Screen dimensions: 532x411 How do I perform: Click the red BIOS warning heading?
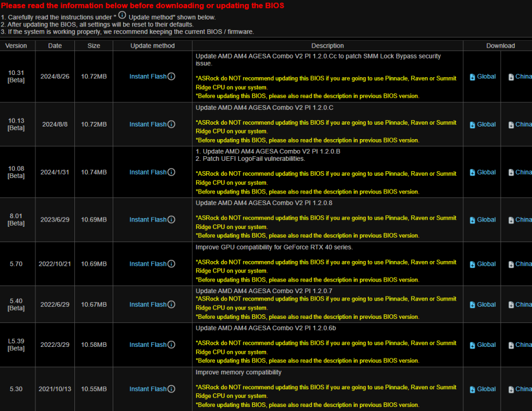142,5
